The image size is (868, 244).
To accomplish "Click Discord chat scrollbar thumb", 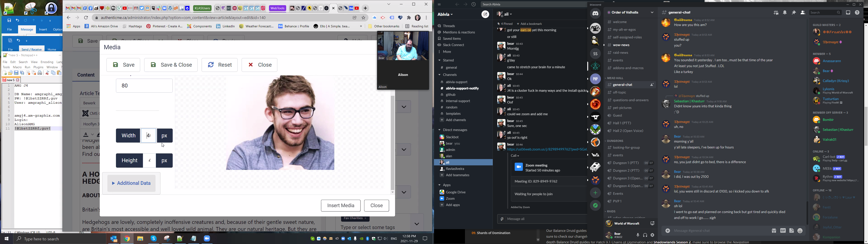I will 807,213.
